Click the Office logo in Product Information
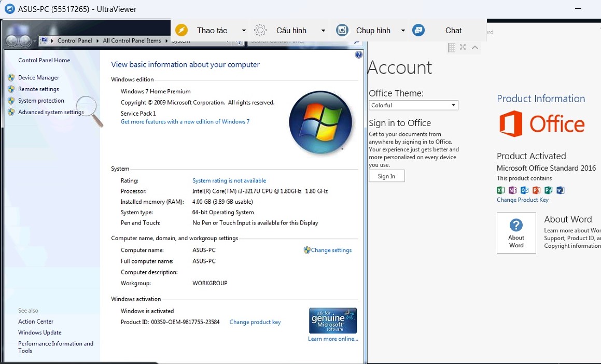Viewport: 601px width, 364px height. pyautogui.click(x=542, y=124)
